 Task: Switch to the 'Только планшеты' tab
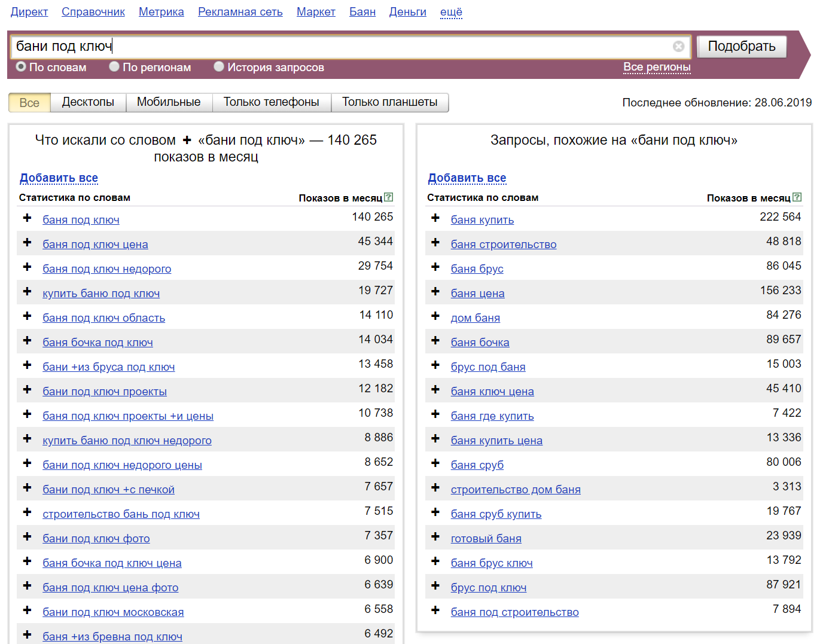(390, 102)
